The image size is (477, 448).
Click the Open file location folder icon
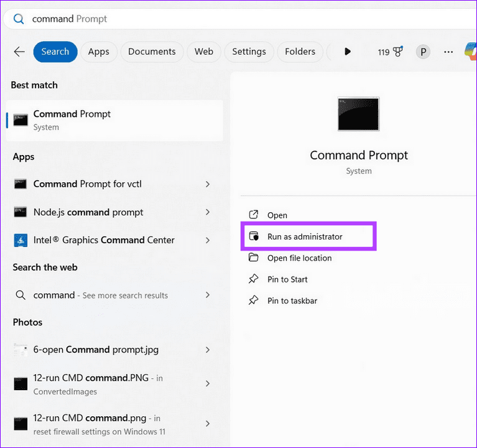(253, 258)
